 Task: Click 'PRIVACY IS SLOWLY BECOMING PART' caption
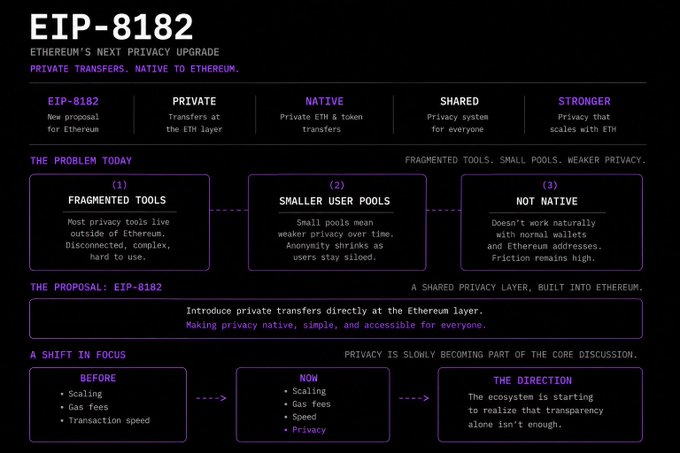point(491,355)
